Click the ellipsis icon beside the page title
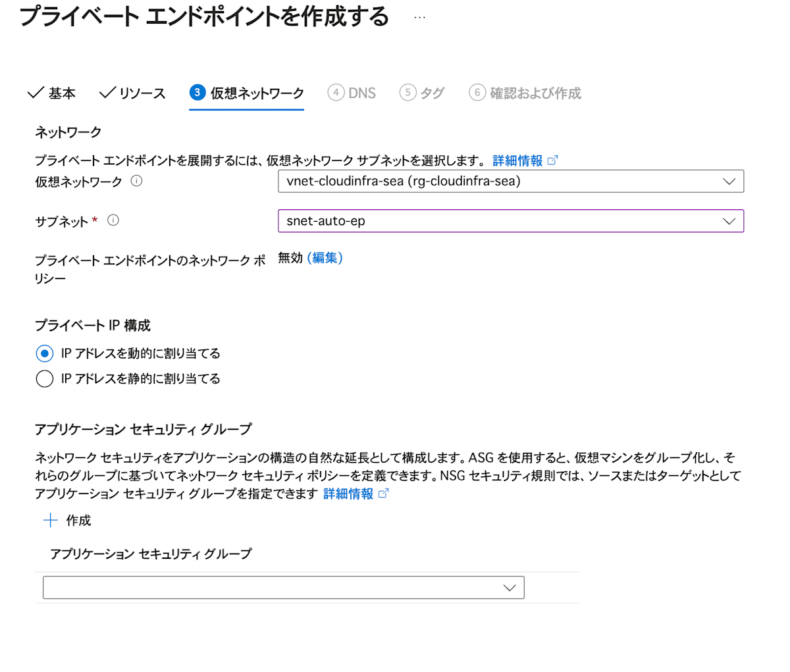This screenshot has width=790, height=672. (419, 17)
